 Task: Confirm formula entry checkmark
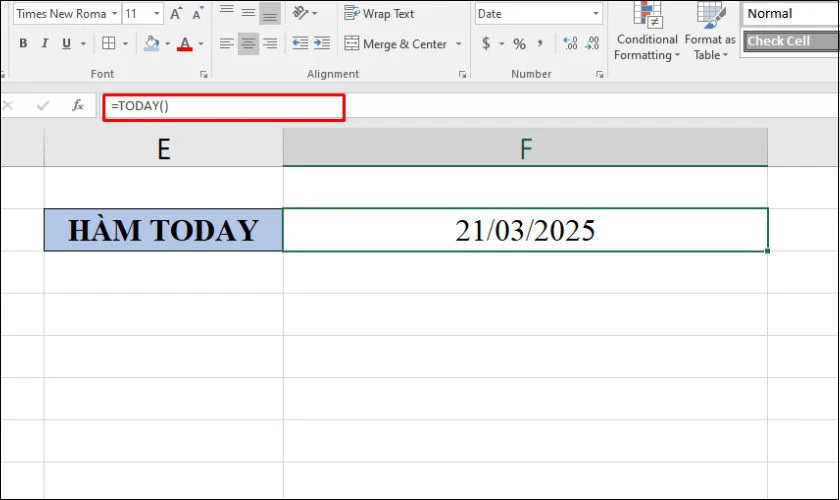coord(43,106)
